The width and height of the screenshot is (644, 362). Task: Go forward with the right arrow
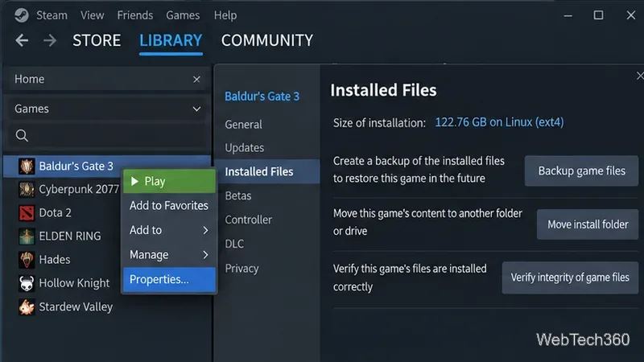[50, 40]
